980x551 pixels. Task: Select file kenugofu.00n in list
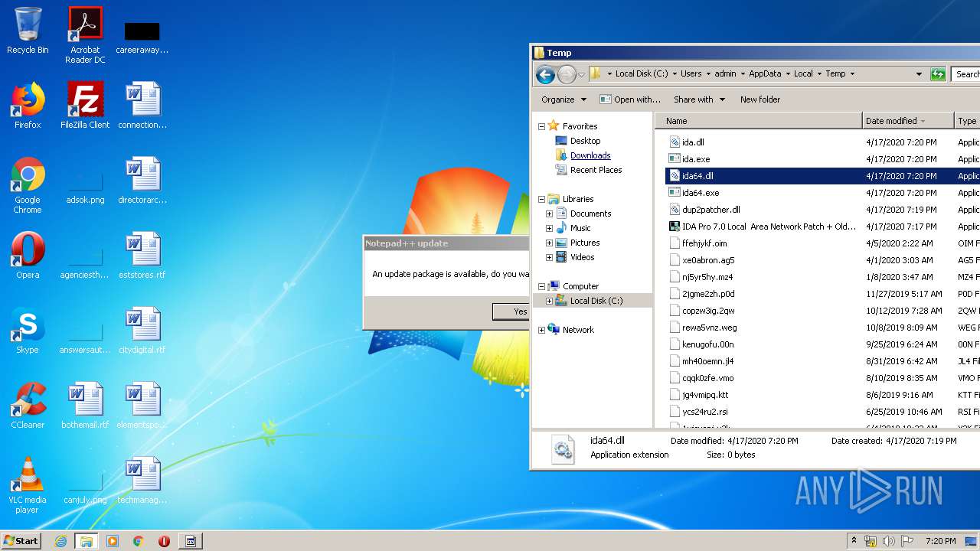[x=707, y=344]
